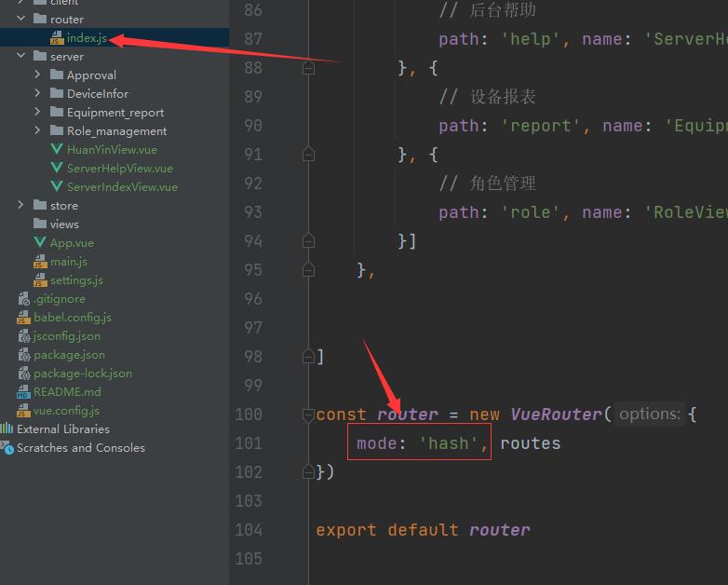Toggle fold marker at line 100
This screenshot has width=728, height=585.
pos(308,415)
